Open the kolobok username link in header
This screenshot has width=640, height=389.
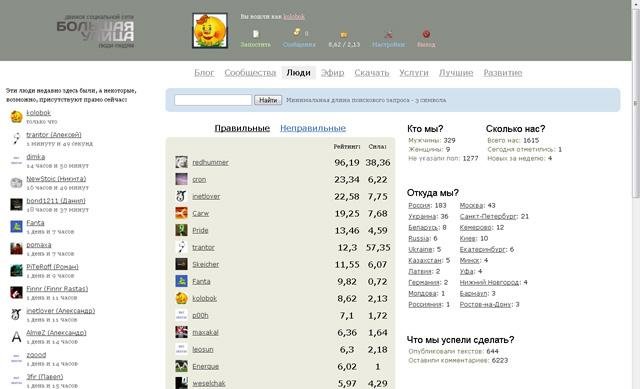294,17
